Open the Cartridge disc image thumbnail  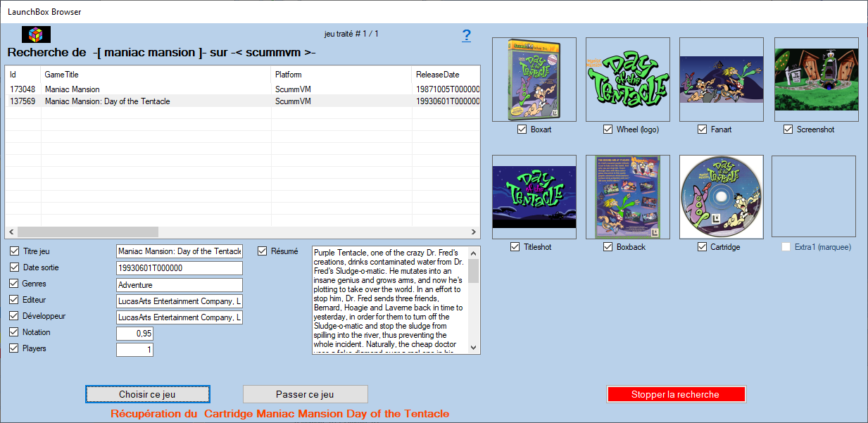click(x=721, y=197)
